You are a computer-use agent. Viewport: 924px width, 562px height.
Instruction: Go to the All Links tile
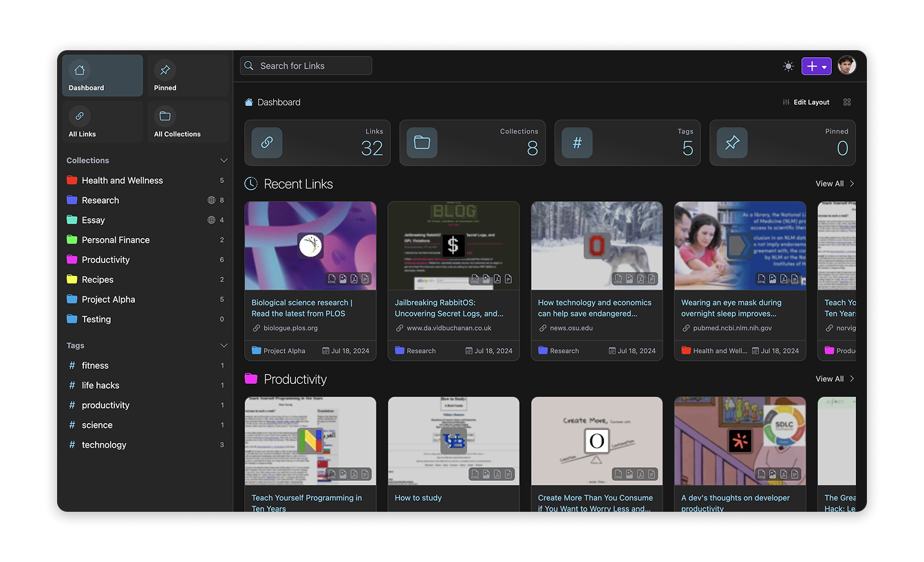point(103,122)
